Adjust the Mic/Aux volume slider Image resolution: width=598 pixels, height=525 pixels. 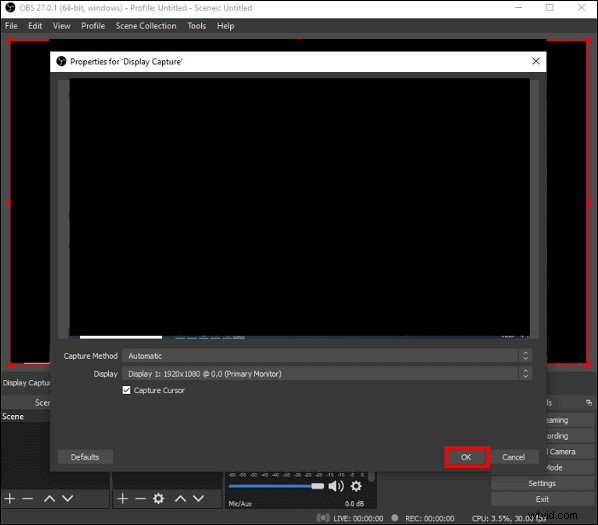(276, 486)
